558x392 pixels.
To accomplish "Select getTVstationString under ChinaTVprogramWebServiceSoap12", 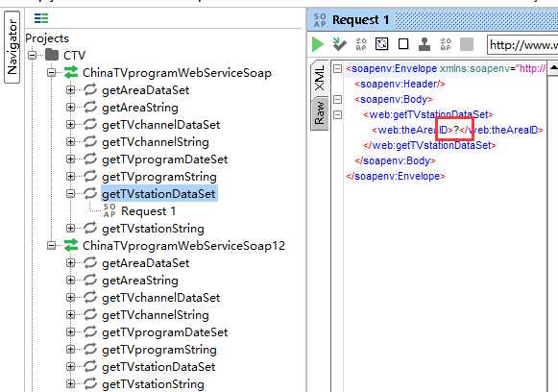I will pos(153,384).
